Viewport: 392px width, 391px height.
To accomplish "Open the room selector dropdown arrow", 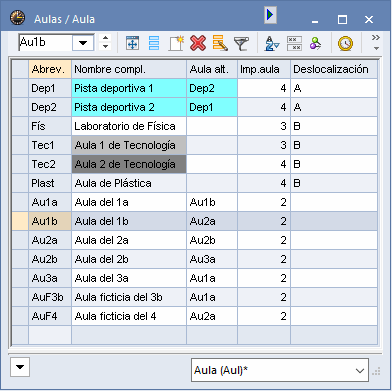I will [x=83, y=43].
